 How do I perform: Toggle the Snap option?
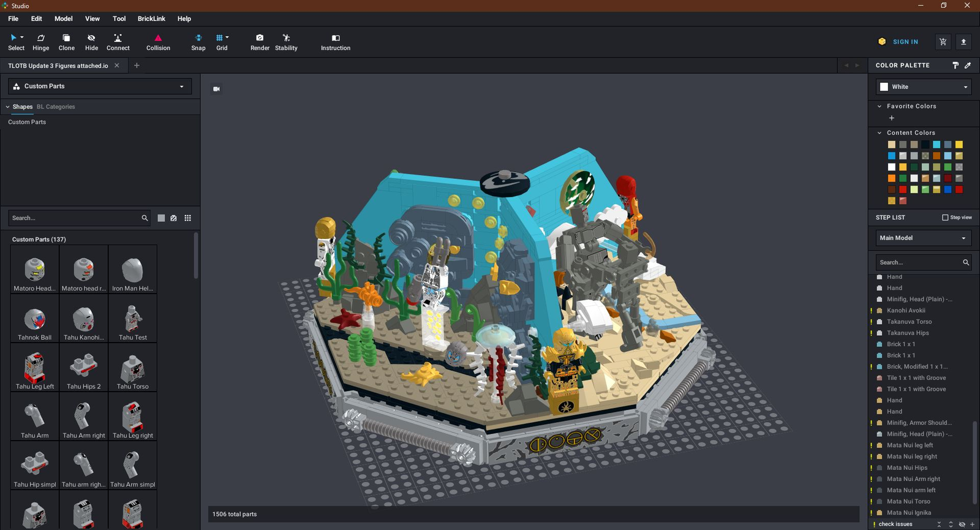coord(198,42)
